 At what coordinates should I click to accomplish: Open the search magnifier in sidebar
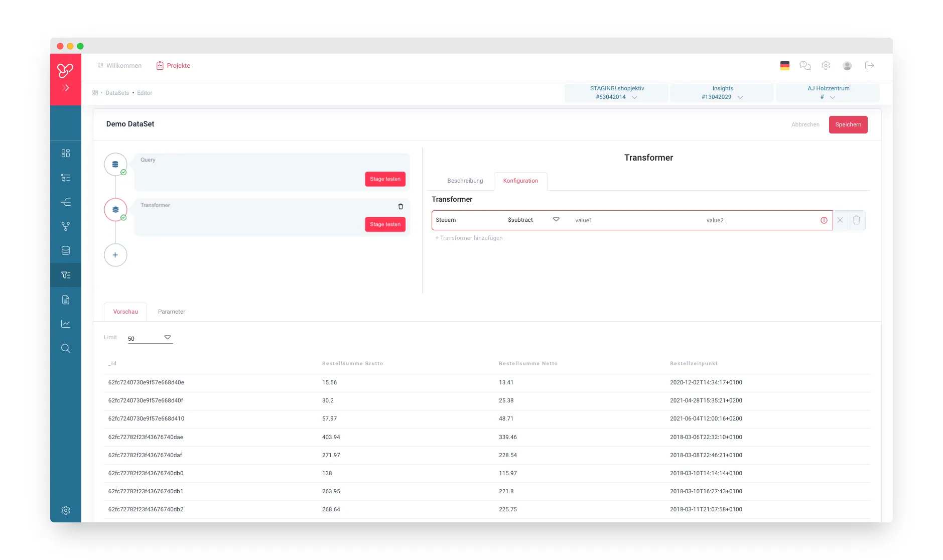[66, 348]
